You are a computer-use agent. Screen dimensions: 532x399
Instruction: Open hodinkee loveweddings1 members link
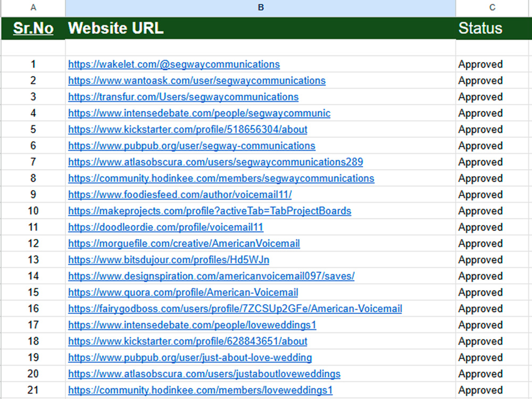pos(200,390)
